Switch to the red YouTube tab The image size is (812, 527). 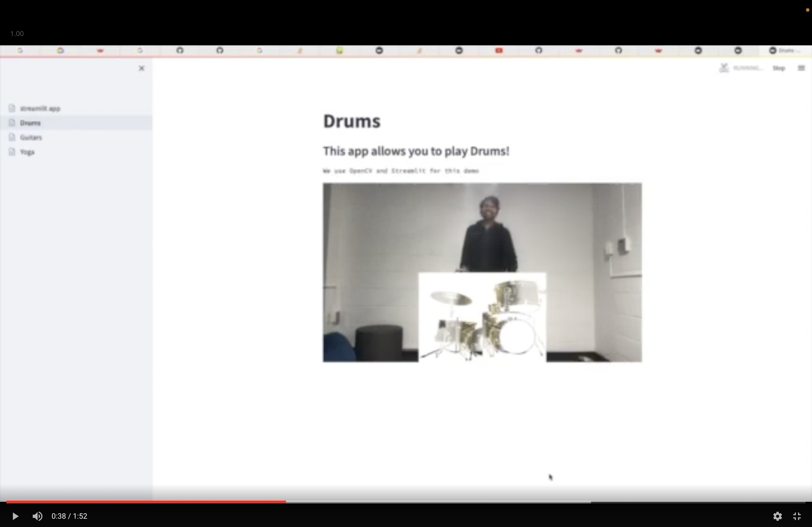(499, 50)
